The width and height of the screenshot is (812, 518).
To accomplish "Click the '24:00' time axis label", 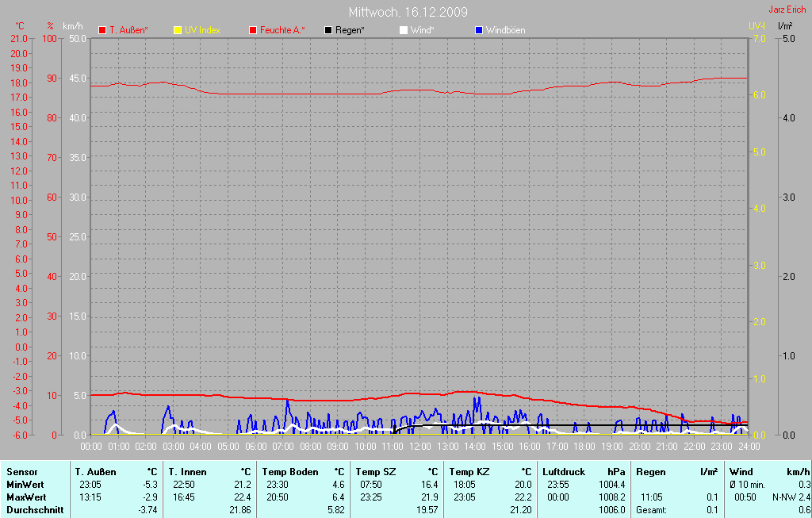I will pyautogui.click(x=749, y=446).
